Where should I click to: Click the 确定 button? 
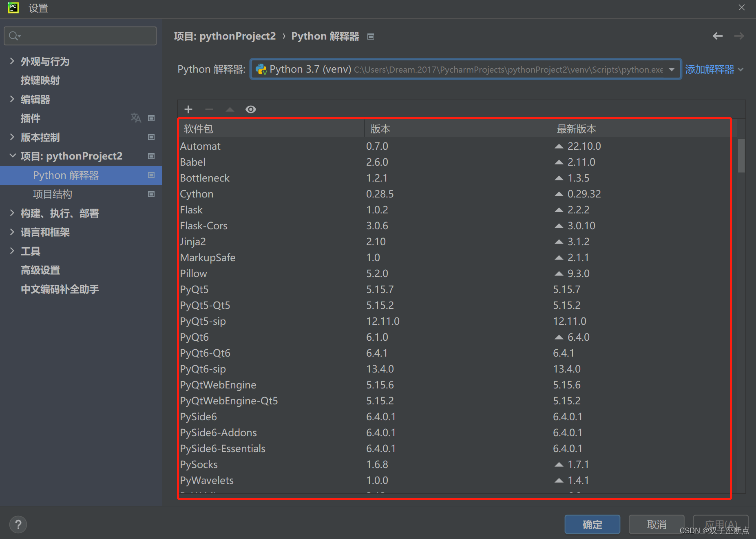click(x=592, y=524)
